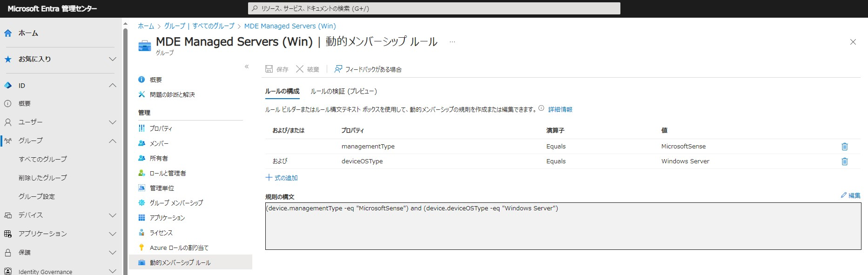Click the ロールと管理者 icon

point(141,173)
